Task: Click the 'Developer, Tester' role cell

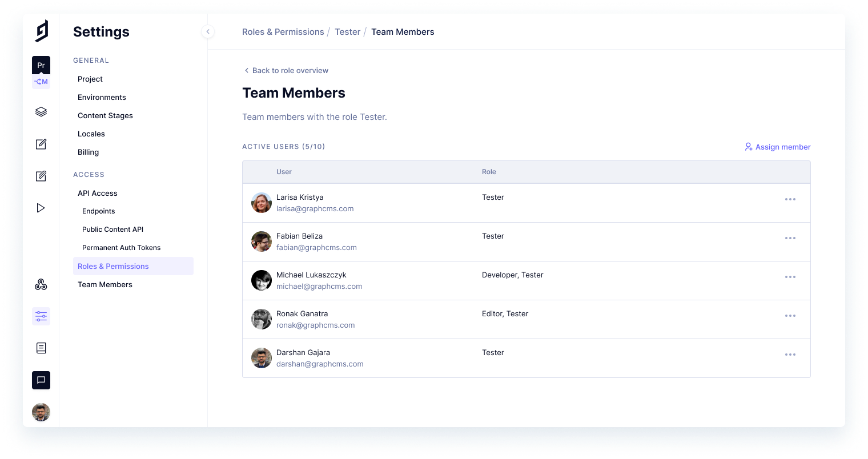Action: 513,275
